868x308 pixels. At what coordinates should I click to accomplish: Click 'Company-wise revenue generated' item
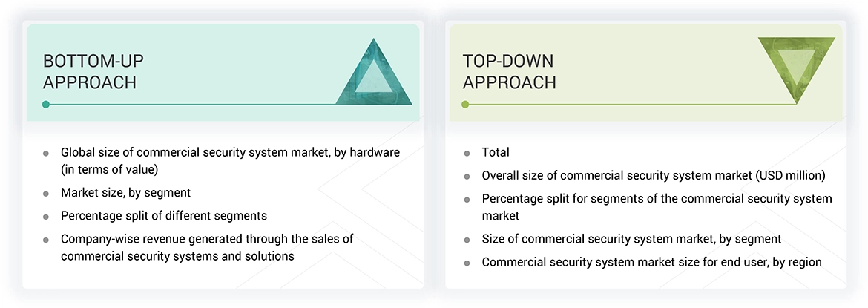206,239
